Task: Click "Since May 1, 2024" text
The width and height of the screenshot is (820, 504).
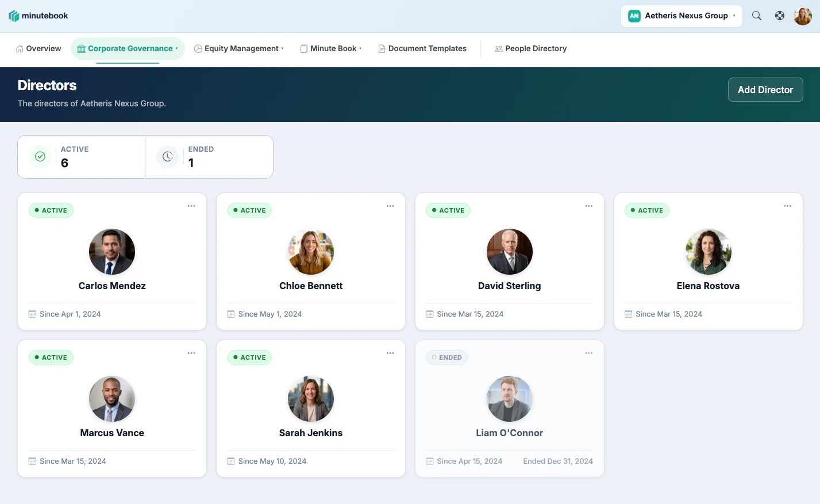Action: [270, 314]
